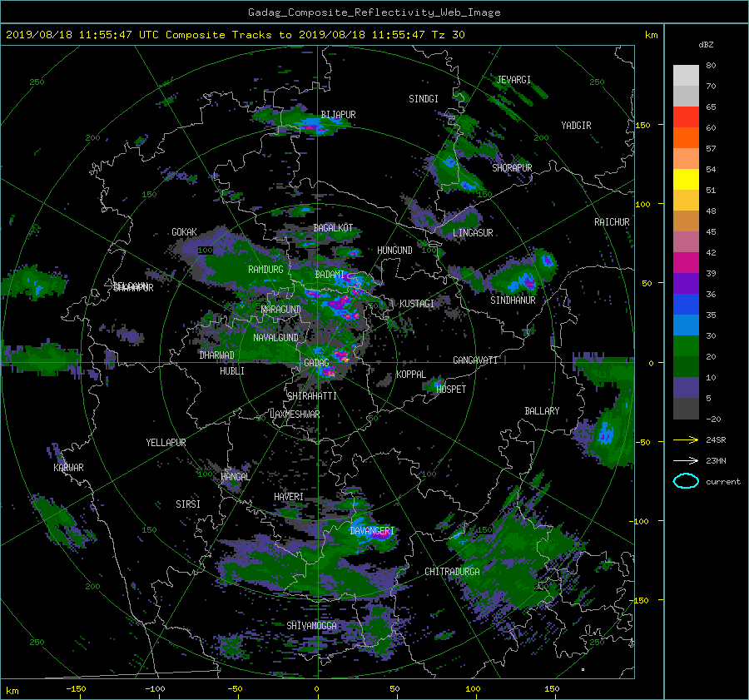This screenshot has height=700, width=749.
Task: Click the SHIVAMOGGA city label
Action: click(x=311, y=625)
